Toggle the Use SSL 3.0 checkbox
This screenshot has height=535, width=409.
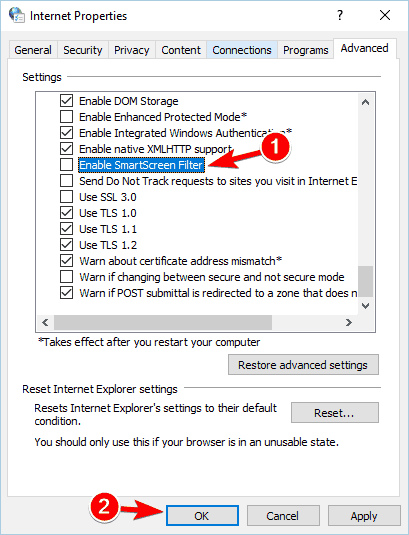click(66, 197)
